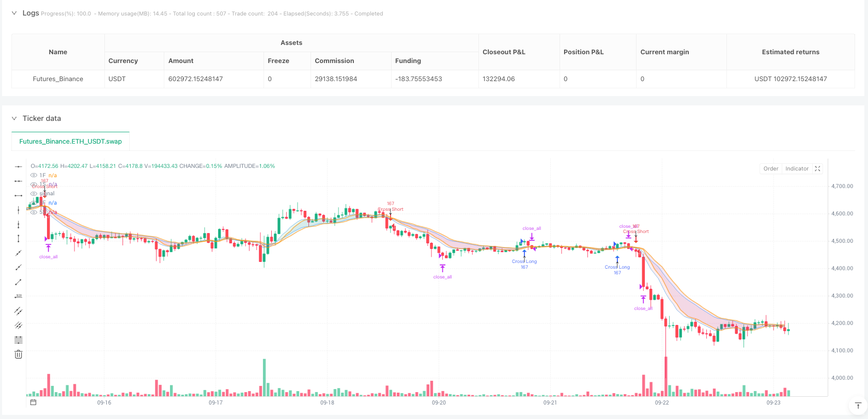
Task: Click the Futures_Binance row name cell
Action: [x=58, y=79]
